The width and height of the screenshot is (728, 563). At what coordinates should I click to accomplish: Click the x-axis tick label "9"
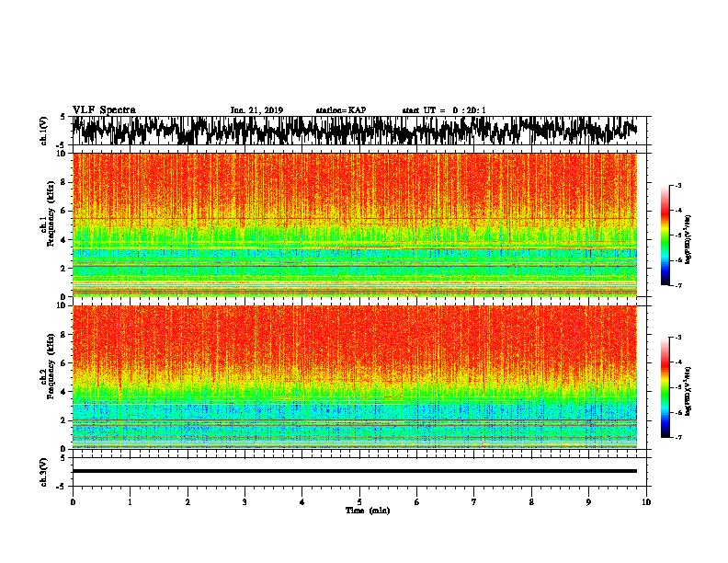click(588, 502)
